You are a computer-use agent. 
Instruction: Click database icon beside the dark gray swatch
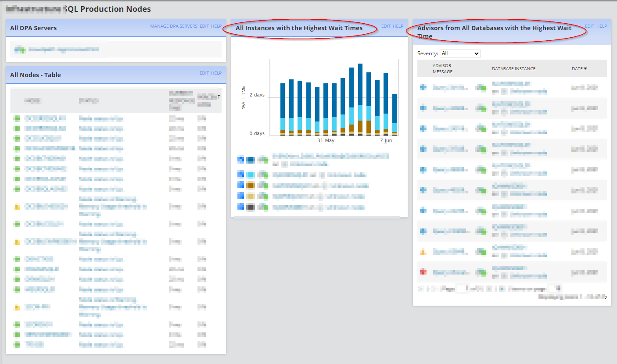coord(263,207)
